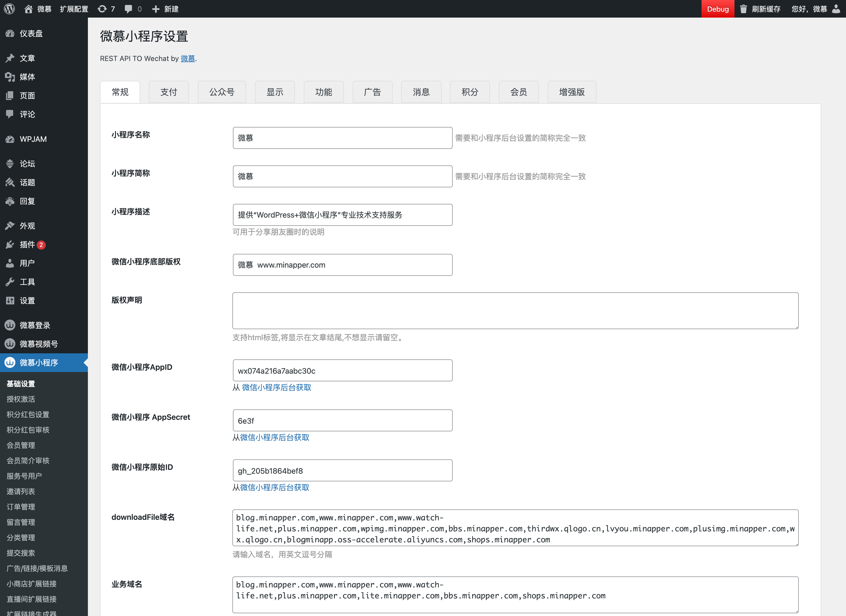
Task: Select the 常规 tab
Action: click(120, 92)
